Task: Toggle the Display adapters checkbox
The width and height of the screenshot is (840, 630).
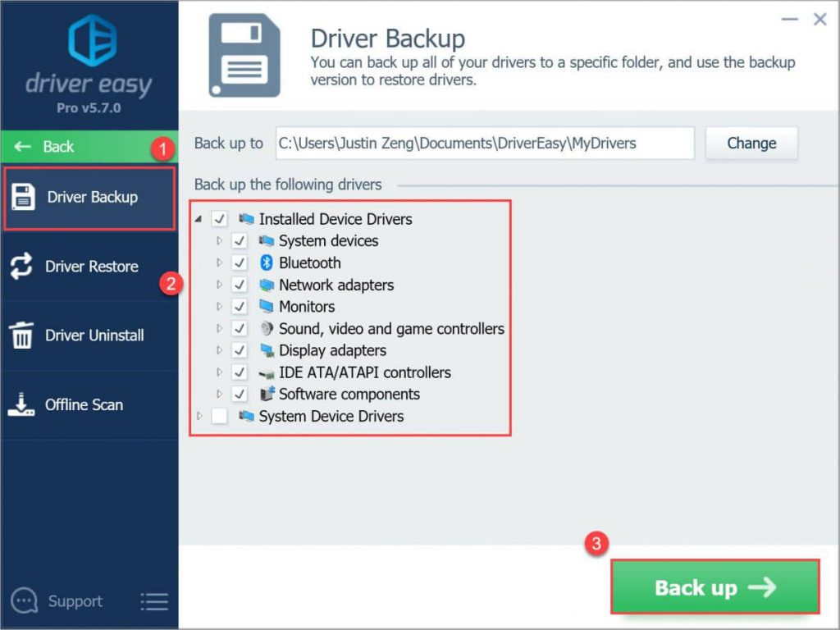Action: pyautogui.click(x=239, y=350)
